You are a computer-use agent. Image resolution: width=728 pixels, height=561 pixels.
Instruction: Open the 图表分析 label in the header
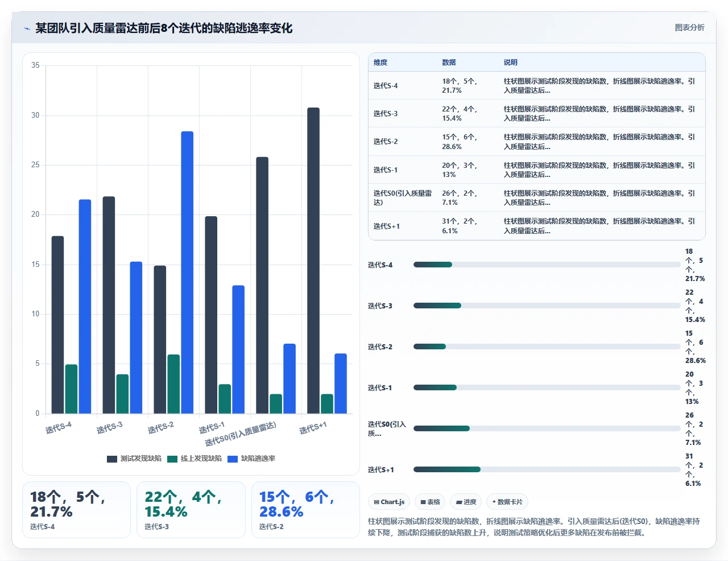[689, 27]
